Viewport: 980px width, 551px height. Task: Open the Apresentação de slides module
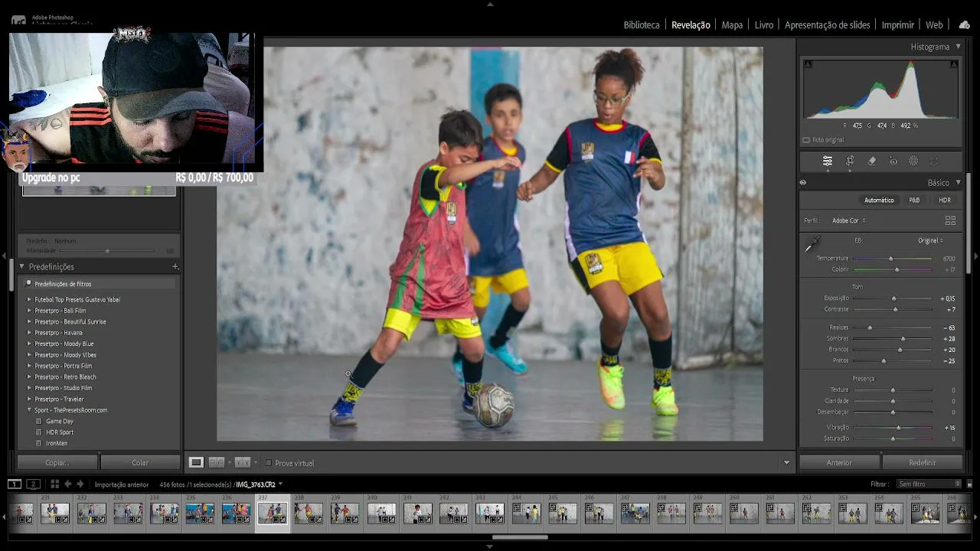[x=828, y=24]
